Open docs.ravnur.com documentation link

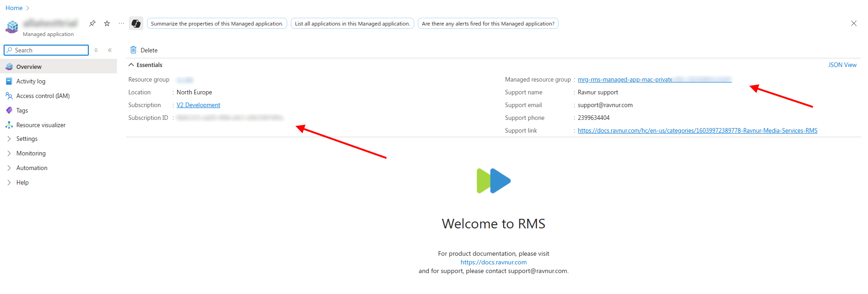pos(493,262)
